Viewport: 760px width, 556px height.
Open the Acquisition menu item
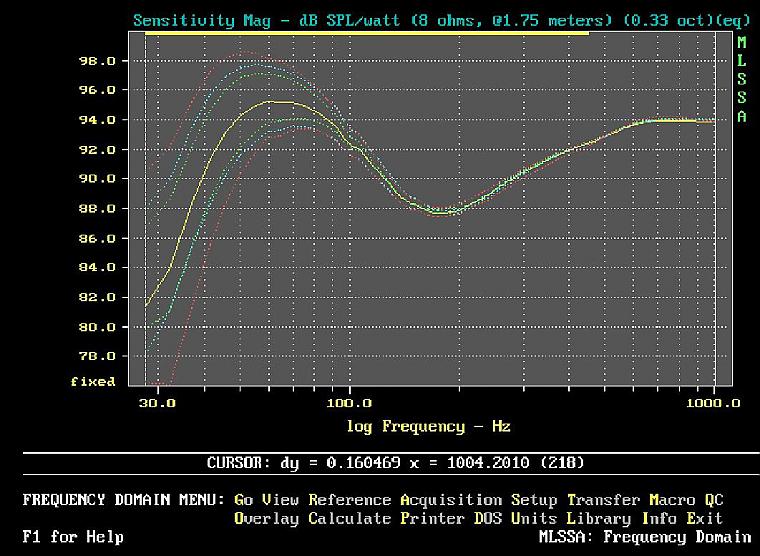(x=451, y=500)
